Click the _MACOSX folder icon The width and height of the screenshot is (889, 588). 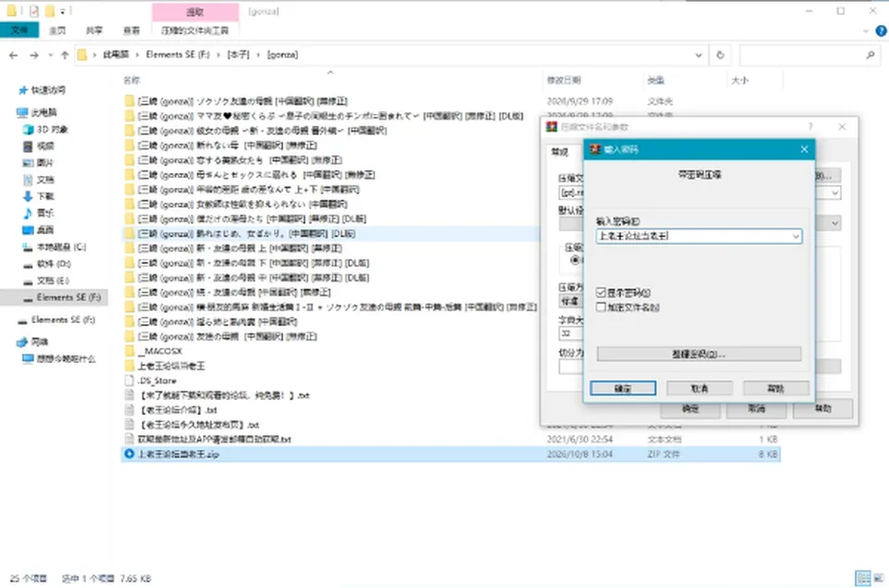point(130,351)
